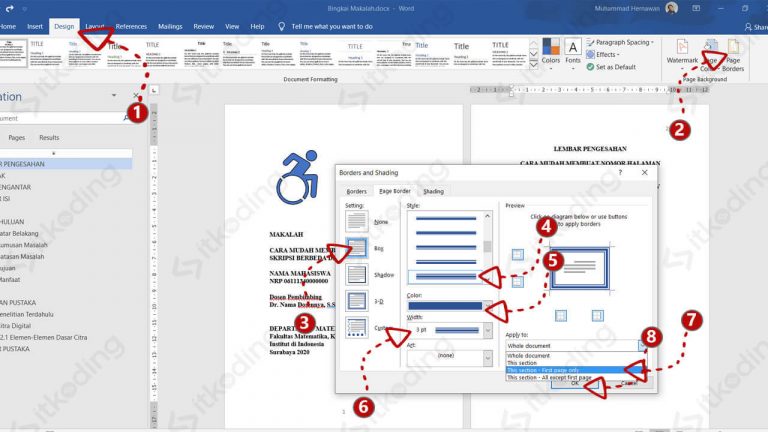Open the Mailings ribbon tab
This screenshot has width=768, height=432.
170,26
